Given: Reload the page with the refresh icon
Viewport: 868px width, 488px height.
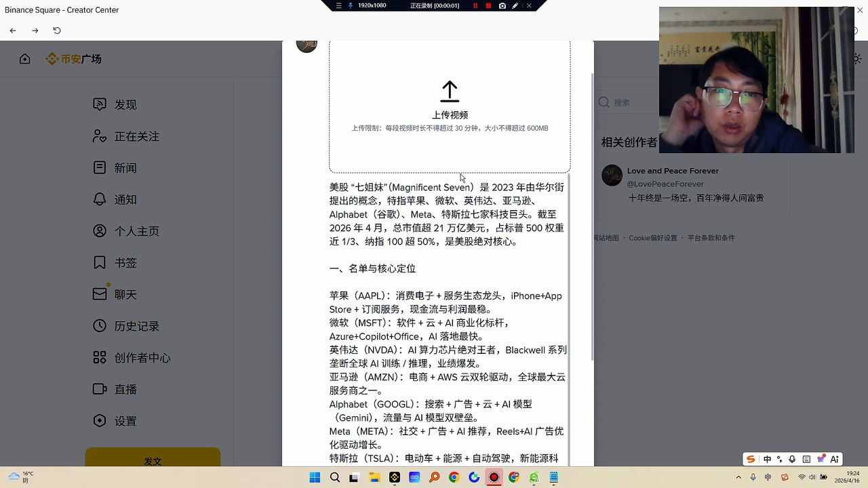Looking at the screenshot, I should click(x=57, y=30).
